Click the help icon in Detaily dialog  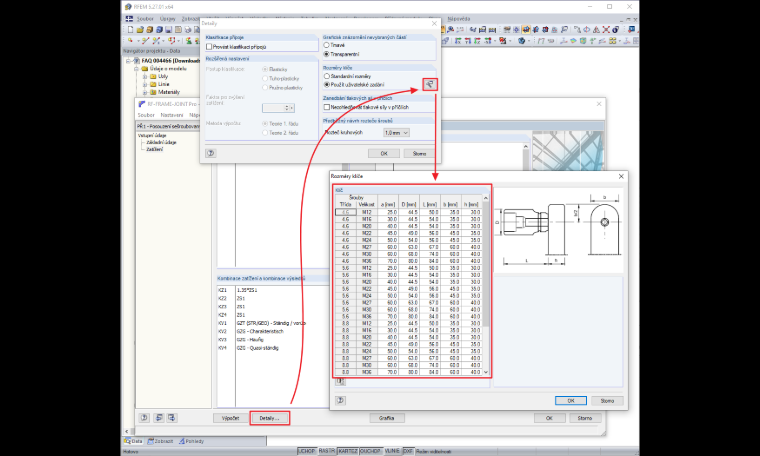point(210,153)
